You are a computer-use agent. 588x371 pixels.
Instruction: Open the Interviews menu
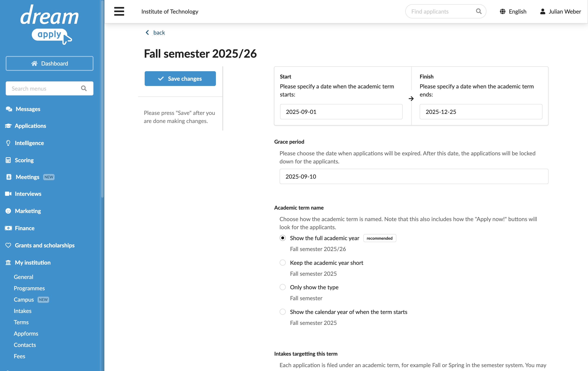[x=28, y=194]
